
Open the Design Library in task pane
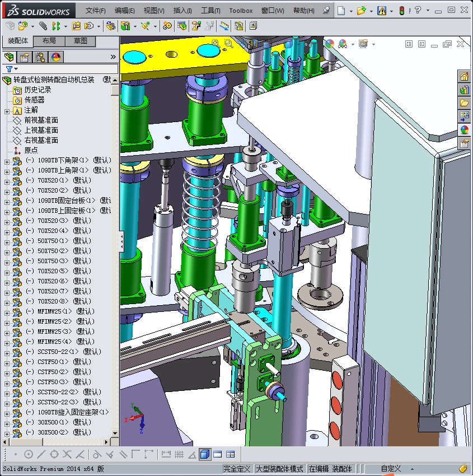pyautogui.click(x=464, y=90)
